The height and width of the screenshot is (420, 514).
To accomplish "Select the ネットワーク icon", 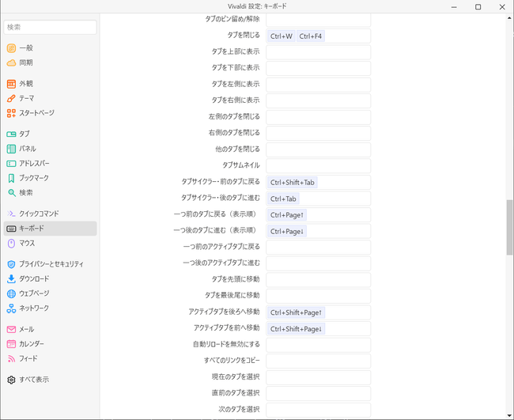I will coord(11,308).
